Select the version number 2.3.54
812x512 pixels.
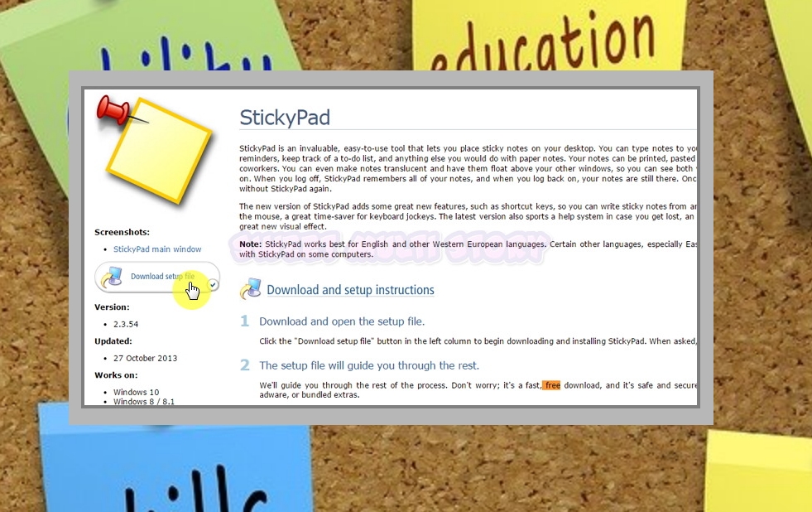click(x=126, y=325)
